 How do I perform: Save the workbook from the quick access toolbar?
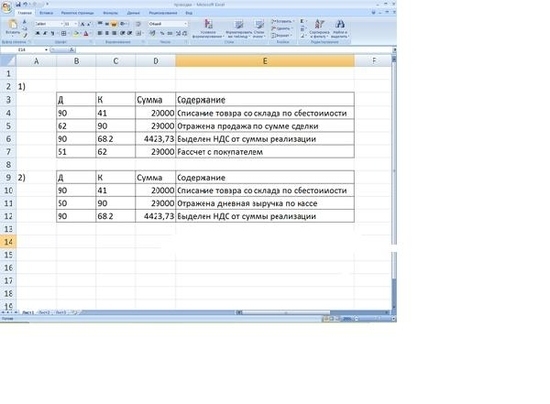[x=18, y=5]
